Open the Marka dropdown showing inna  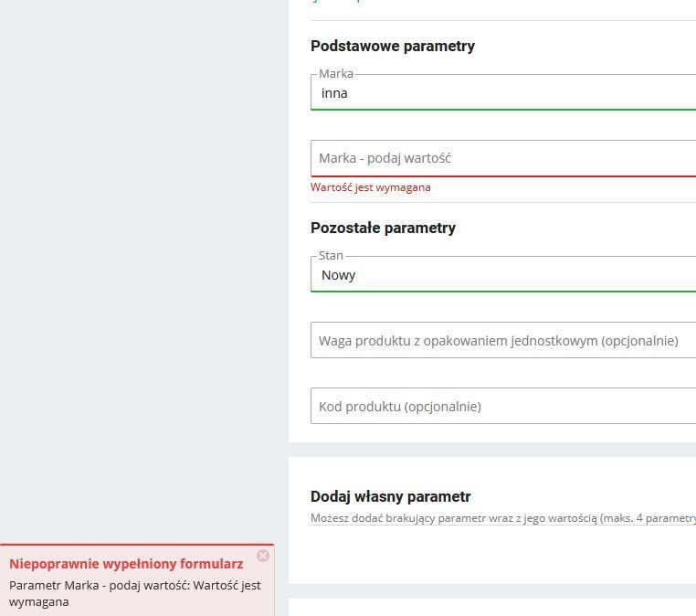[502, 93]
